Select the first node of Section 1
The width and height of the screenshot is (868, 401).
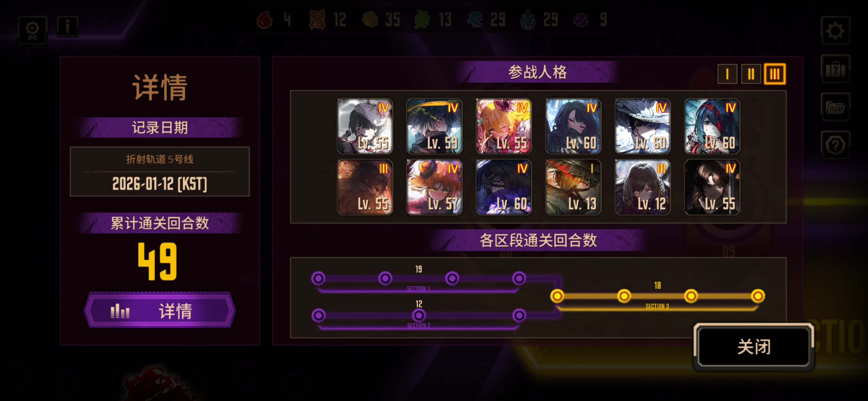pyautogui.click(x=318, y=278)
